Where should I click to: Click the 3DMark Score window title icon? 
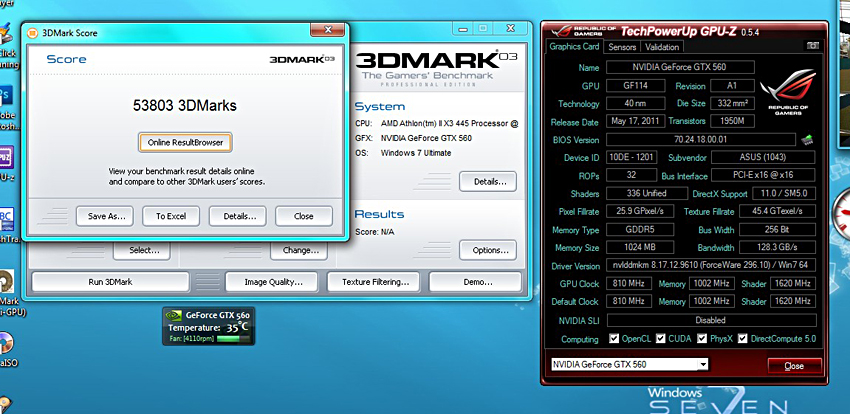click(33, 33)
